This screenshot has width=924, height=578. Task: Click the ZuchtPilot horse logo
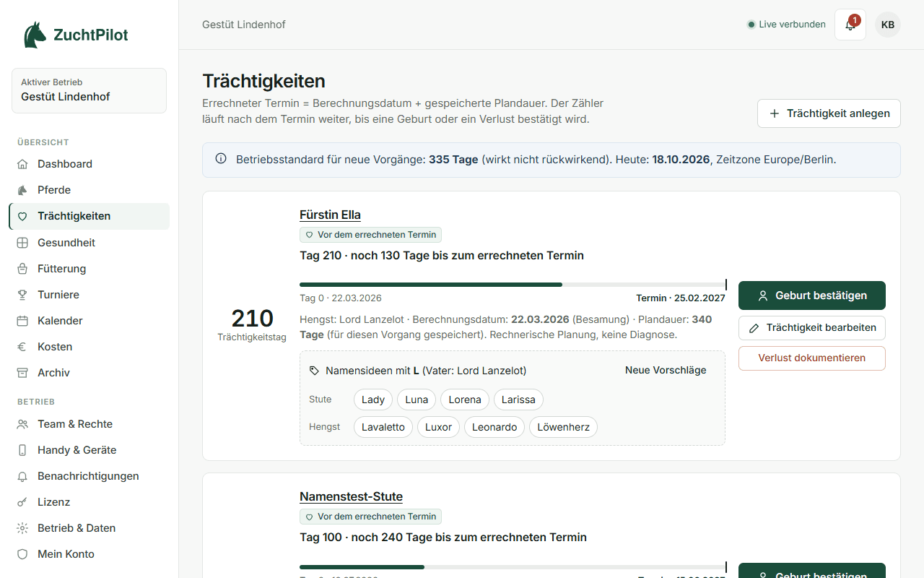(35, 35)
